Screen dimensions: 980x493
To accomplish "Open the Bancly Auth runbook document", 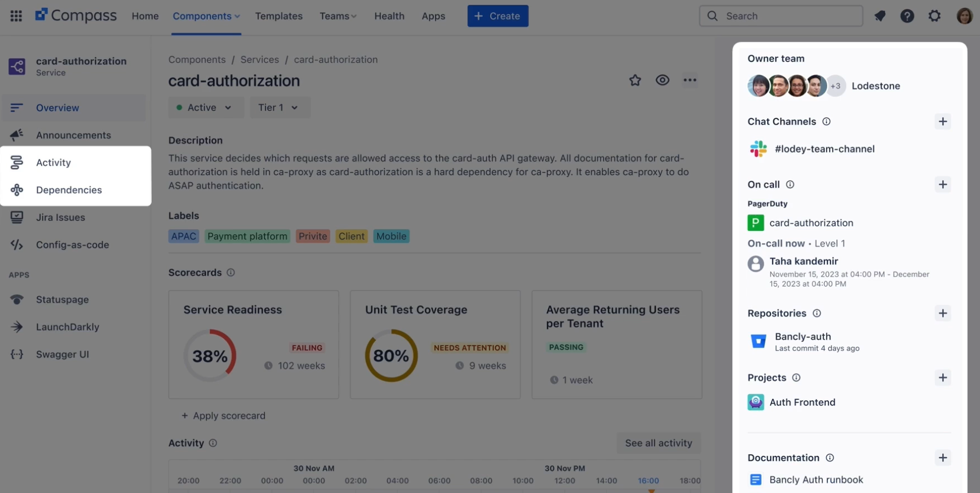I will (816, 480).
